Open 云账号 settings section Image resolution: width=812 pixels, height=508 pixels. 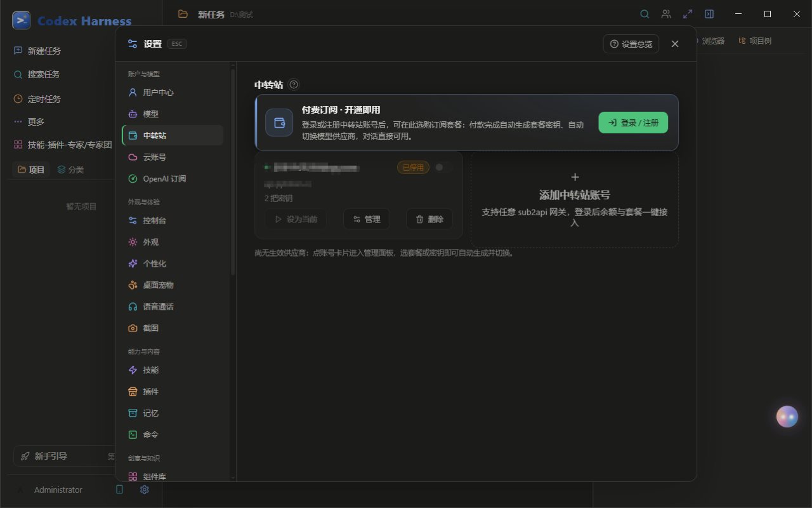pos(172,157)
